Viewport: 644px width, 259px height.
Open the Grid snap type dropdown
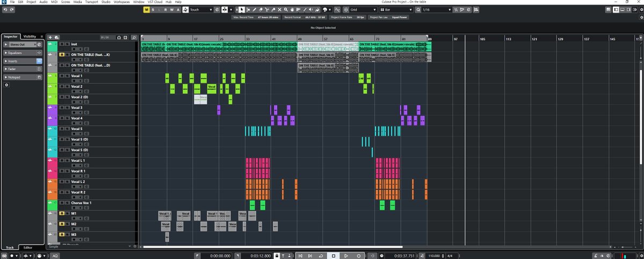click(363, 10)
